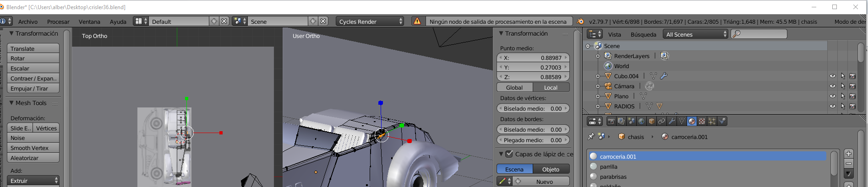The height and width of the screenshot is (187, 868).
Task: Delete the current Scene with X
Action: pos(323,21)
